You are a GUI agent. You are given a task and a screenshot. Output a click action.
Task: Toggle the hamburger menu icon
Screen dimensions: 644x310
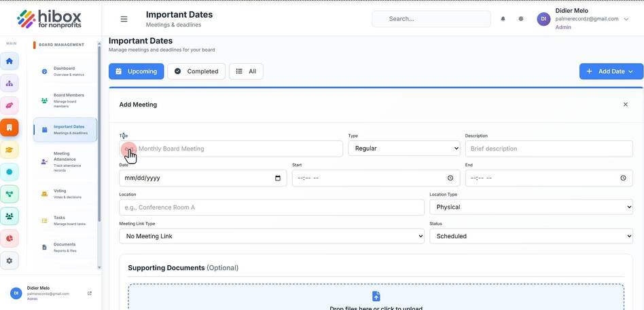124,19
